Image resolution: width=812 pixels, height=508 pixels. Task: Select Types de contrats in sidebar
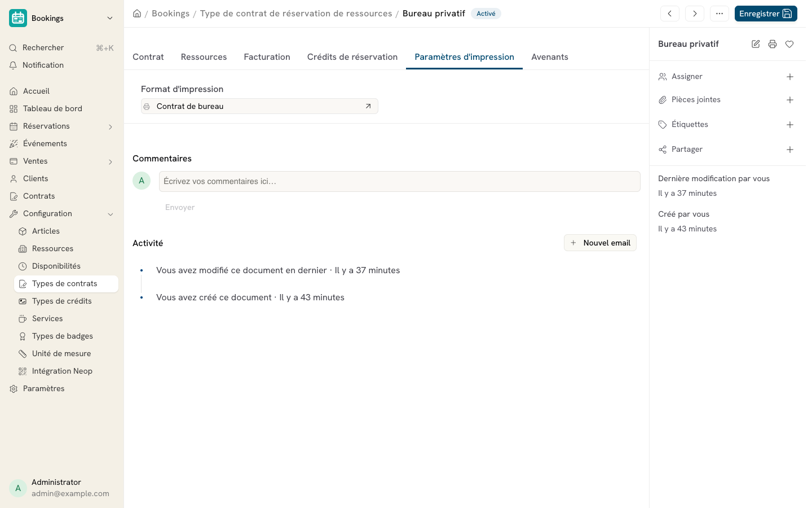click(66, 283)
